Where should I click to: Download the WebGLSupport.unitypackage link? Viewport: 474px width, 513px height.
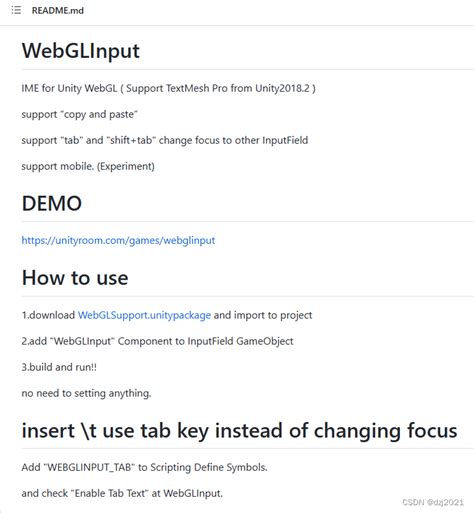(x=144, y=315)
